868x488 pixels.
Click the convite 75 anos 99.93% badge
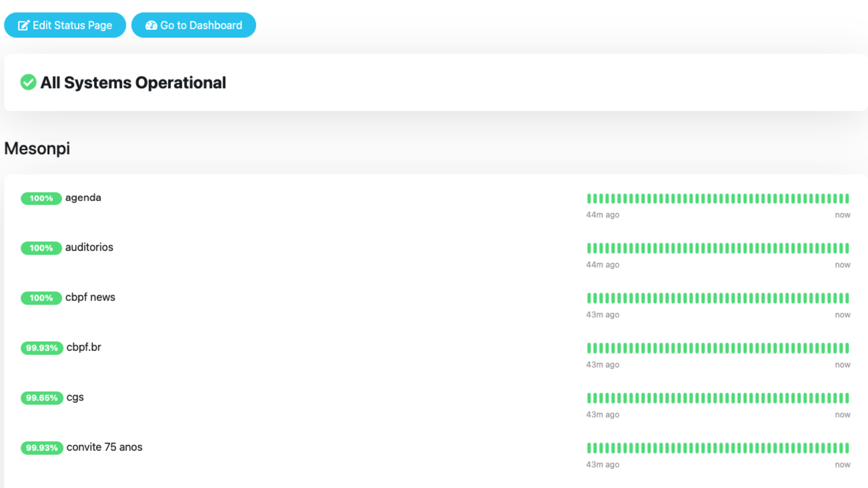click(x=42, y=448)
